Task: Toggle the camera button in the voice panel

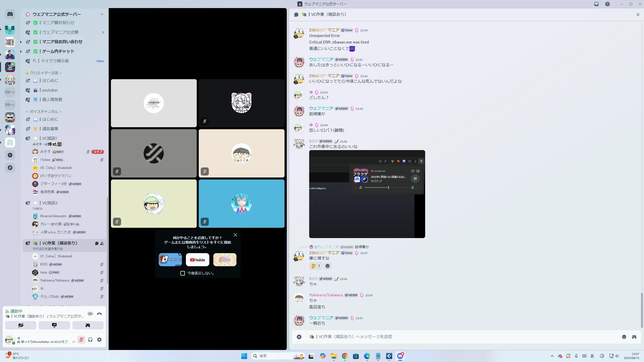Action: [x=21, y=325]
